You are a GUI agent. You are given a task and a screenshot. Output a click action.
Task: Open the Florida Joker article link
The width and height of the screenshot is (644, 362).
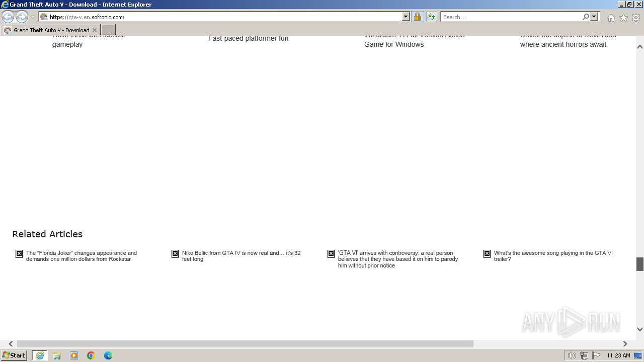point(82,256)
